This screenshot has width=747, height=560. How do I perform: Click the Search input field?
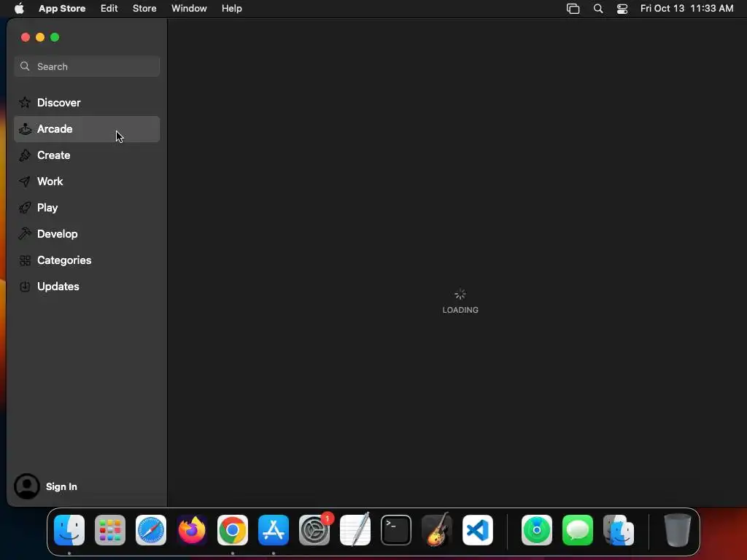tap(87, 66)
